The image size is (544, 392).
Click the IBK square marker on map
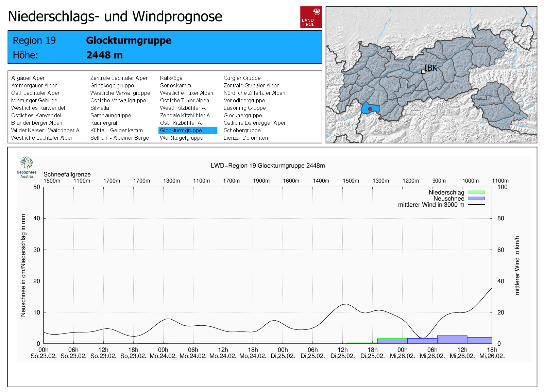(x=423, y=72)
